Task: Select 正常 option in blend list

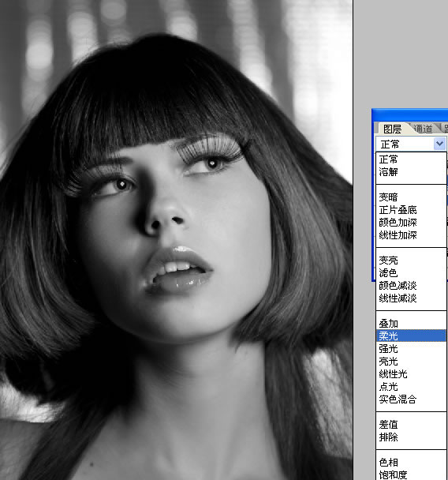Action: pyautogui.click(x=411, y=159)
